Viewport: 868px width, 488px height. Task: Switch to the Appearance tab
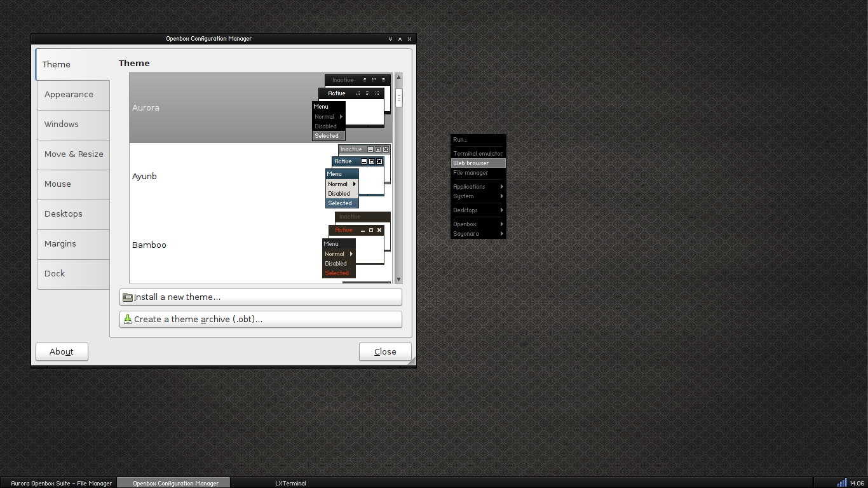(73, 95)
